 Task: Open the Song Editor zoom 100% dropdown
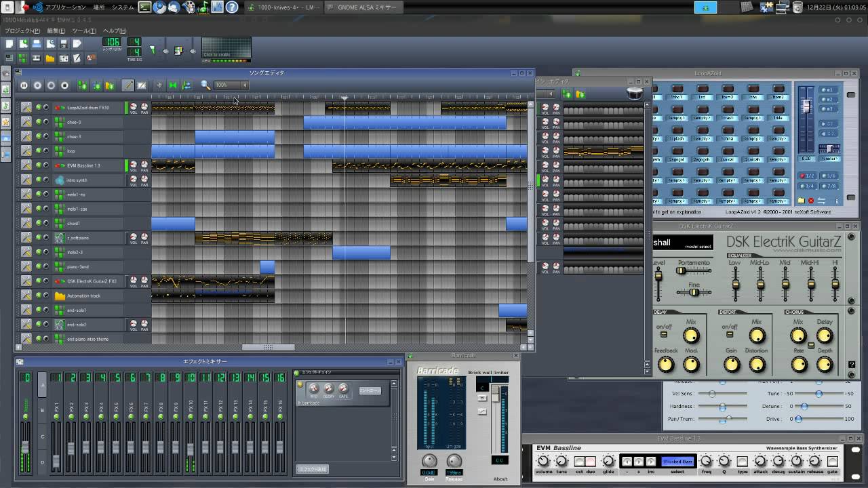click(x=231, y=85)
